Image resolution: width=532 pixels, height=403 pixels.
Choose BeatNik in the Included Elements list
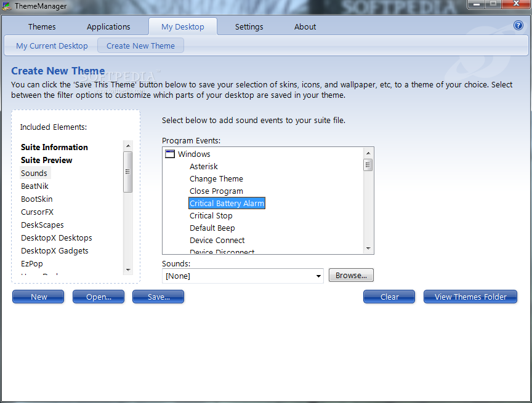click(x=34, y=186)
